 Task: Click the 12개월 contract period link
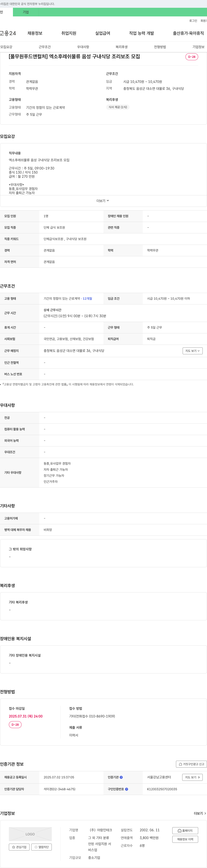(x=87, y=299)
